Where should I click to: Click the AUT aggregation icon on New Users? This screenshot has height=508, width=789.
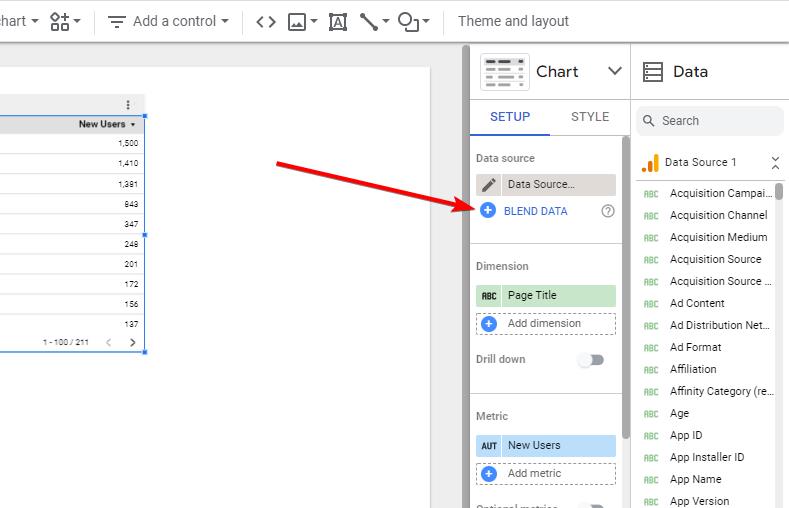pos(489,446)
